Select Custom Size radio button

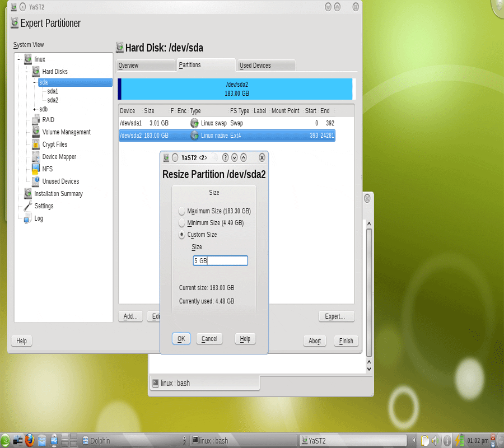pos(181,235)
